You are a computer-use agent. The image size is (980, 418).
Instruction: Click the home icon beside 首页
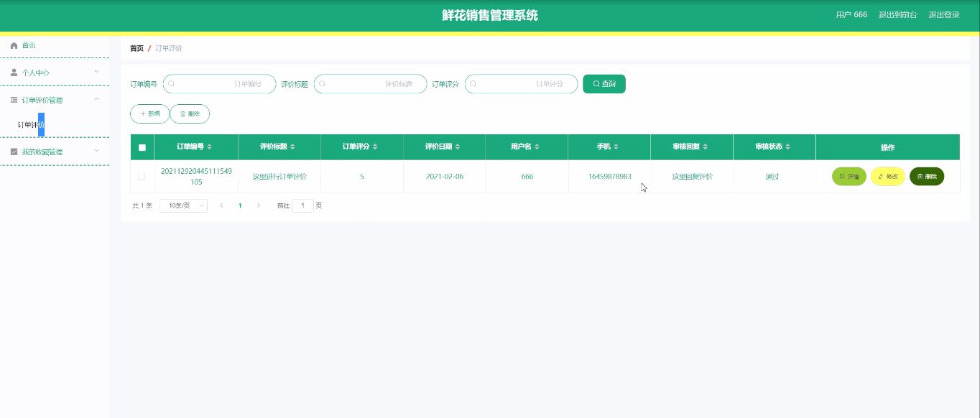(14, 45)
